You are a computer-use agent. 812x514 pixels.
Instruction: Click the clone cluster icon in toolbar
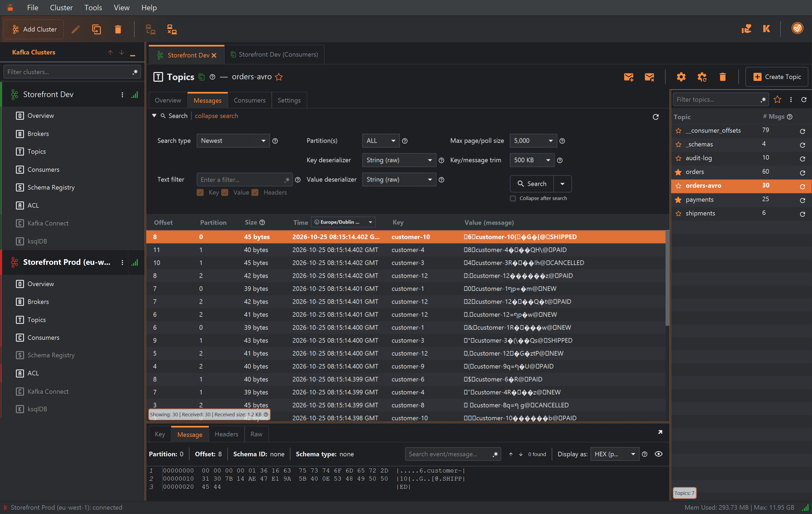click(97, 29)
